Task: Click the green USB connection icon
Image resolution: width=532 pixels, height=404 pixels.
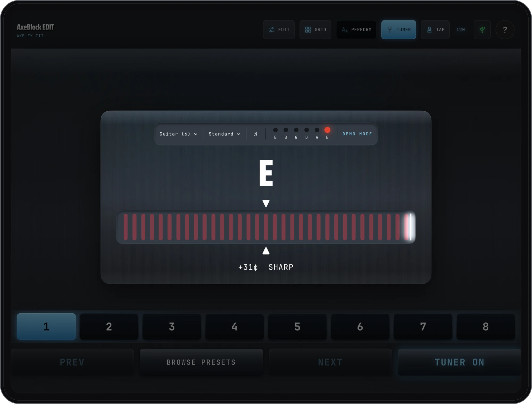Action: (x=482, y=30)
